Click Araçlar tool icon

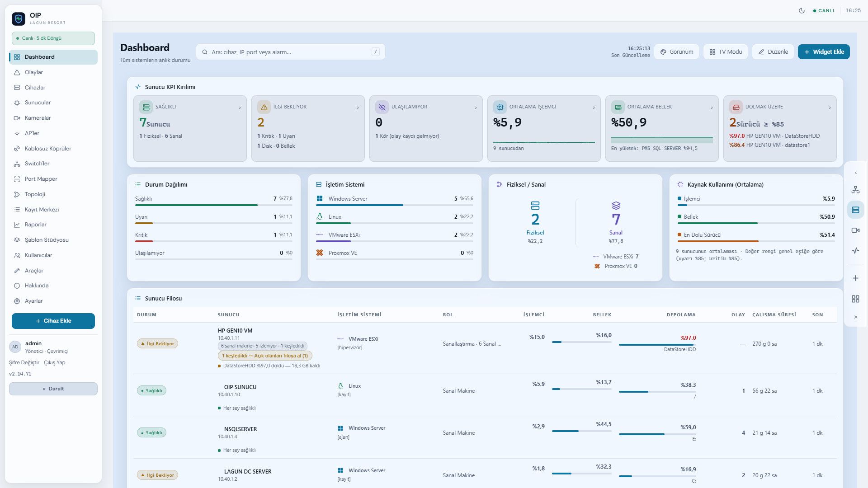pos(17,271)
